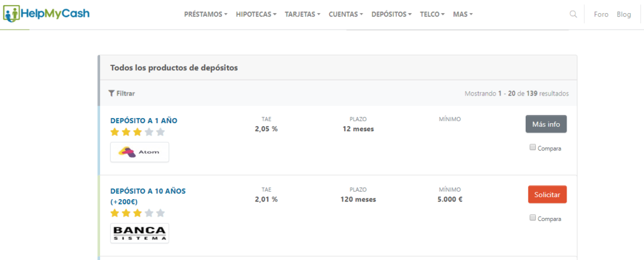Open the Tarjetas dropdown menu
Viewport: 644px width, 260px height.
(303, 14)
